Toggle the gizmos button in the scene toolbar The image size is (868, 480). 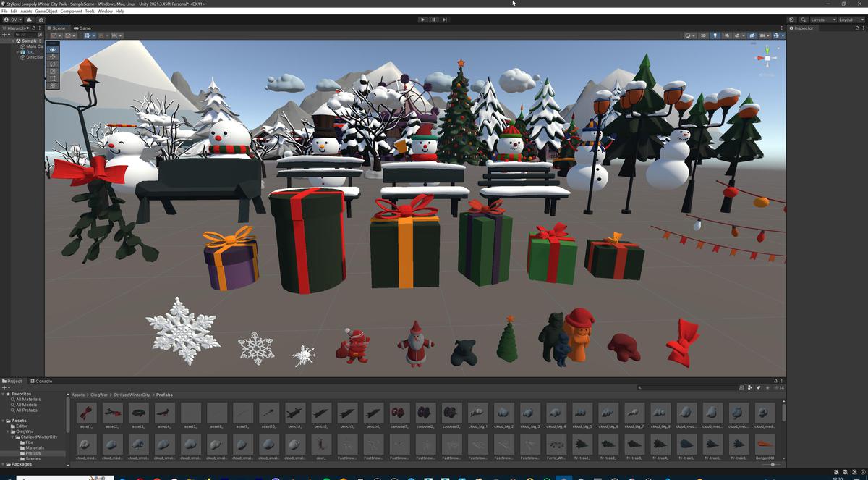tap(776, 35)
